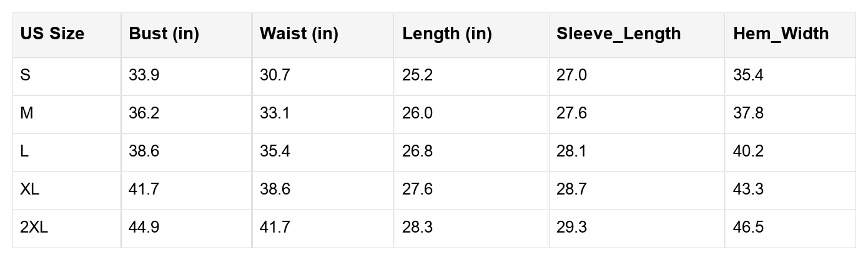Click hem width value 35.4 for S
The image size is (868, 260).
coord(748,75)
